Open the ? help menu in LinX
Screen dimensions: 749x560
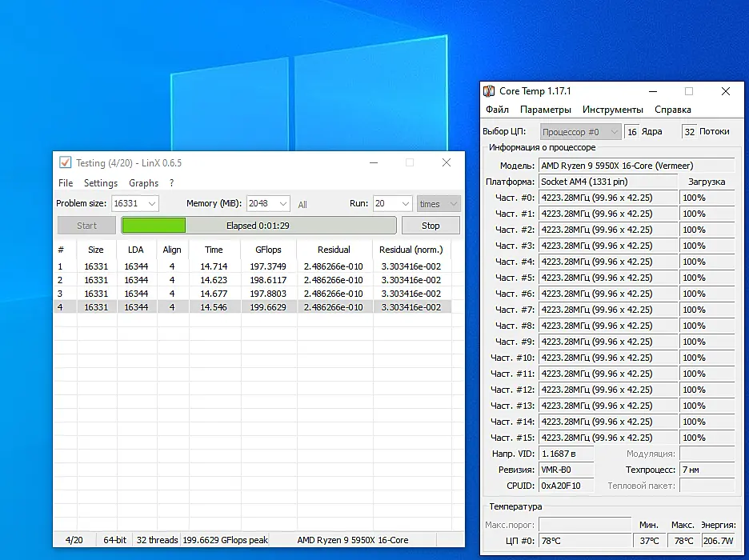pyautogui.click(x=171, y=183)
